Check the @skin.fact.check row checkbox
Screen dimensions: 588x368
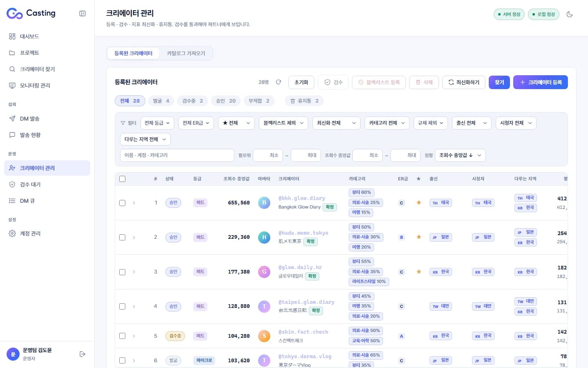pos(122,336)
